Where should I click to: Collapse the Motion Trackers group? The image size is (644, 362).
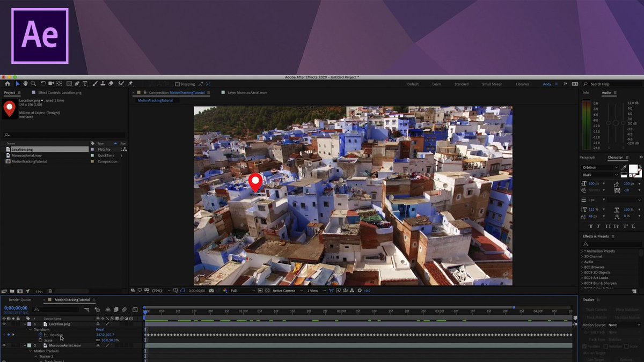(30, 351)
